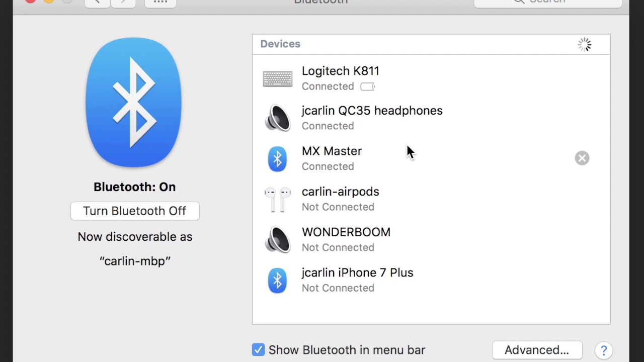The image size is (644, 362).
Task: Click the WONDERBOOM speaker icon
Action: point(278,239)
